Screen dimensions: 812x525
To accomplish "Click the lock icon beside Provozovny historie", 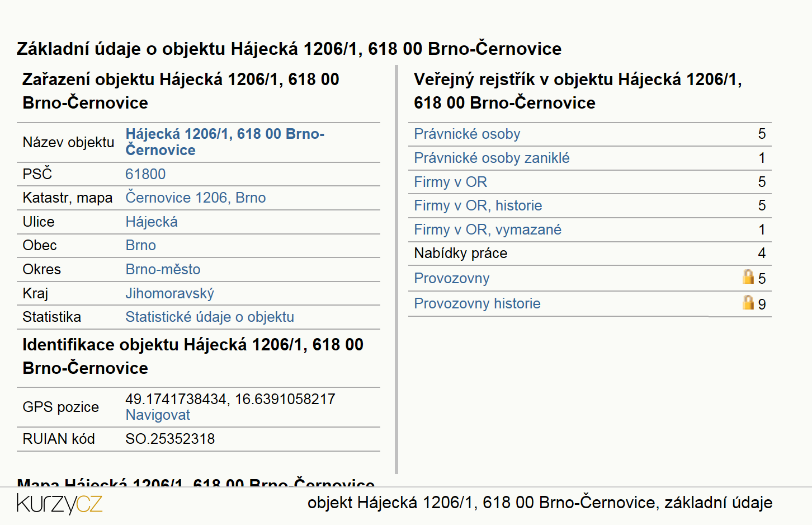I will click(748, 302).
